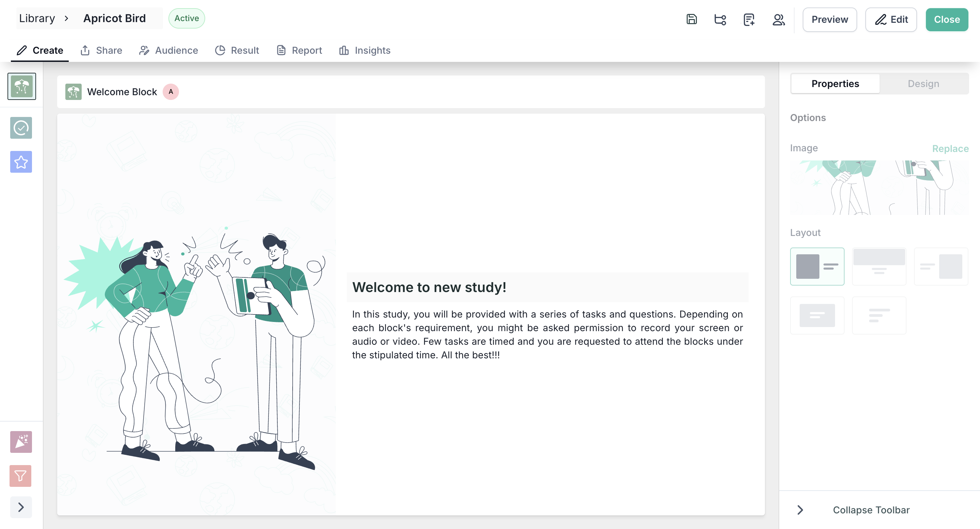
Task: Click the add note document icon
Action: [749, 19]
